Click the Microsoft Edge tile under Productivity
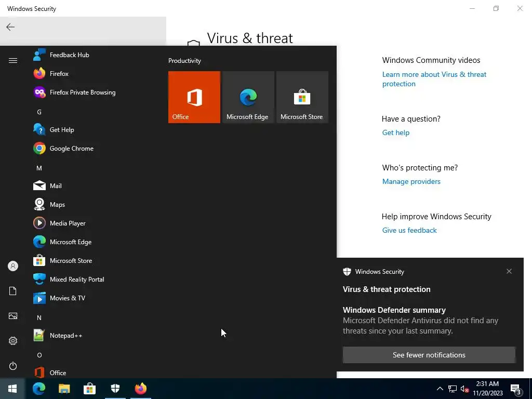Image resolution: width=532 pixels, height=399 pixels. [248, 97]
